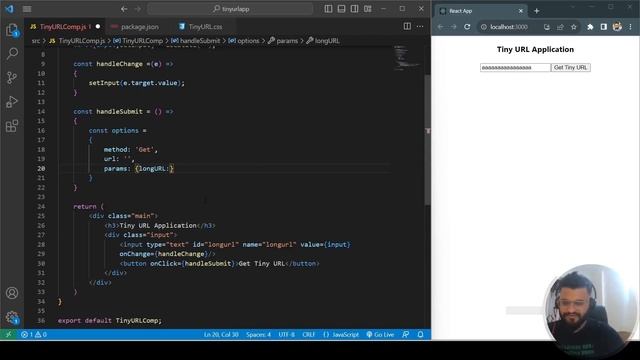Click the src breadcrumb
Viewport: 640px width, 360px height.
pyautogui.click(x=36, y=41)
